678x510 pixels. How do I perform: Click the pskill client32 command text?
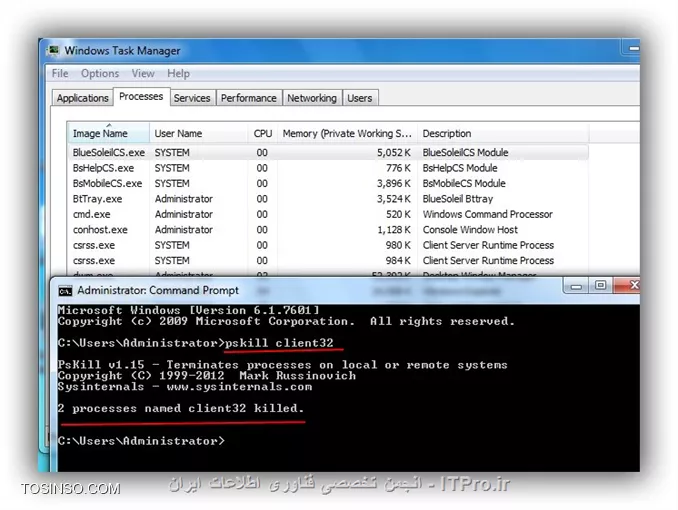[x=279, y=343]
